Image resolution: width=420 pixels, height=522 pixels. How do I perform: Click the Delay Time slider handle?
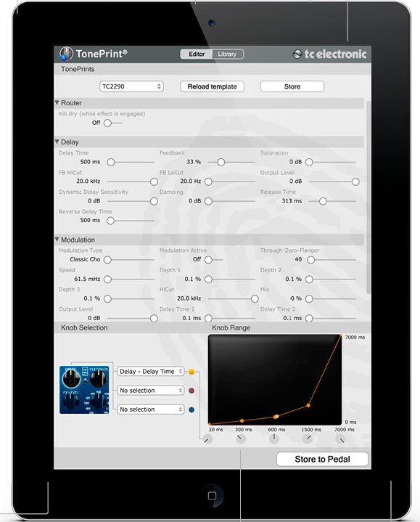coord(111,162)
